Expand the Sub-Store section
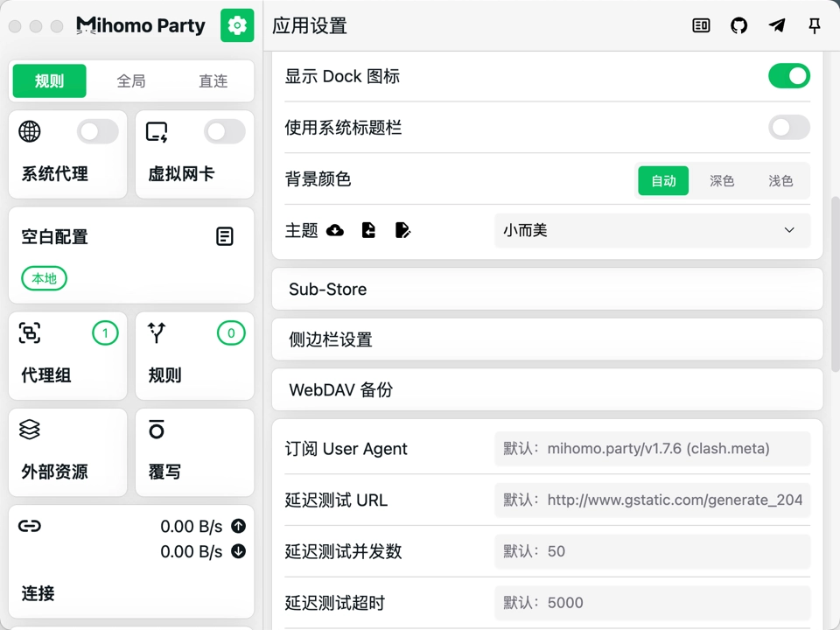Screen dimensions: 840x630 pos(547,290)
